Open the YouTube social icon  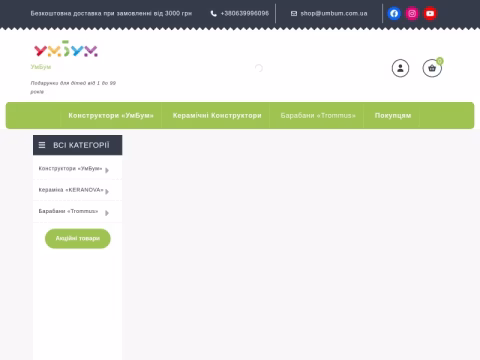tap(430, 13)
